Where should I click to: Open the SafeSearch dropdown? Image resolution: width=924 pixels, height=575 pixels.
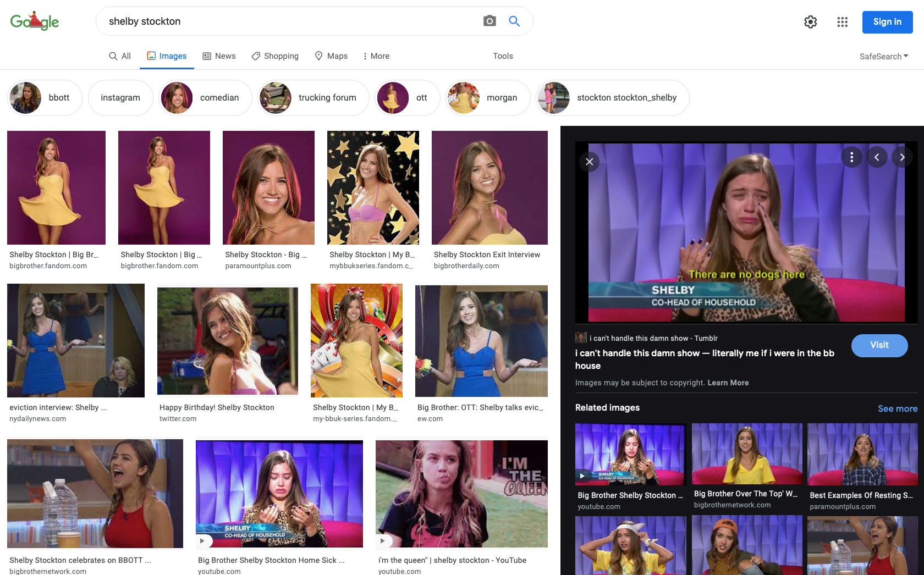tap(884, 56)
